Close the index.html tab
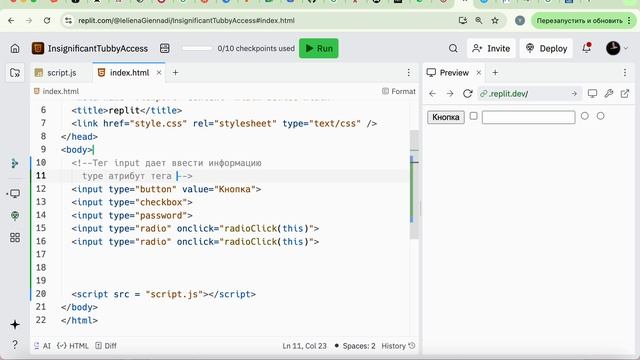 click(x=159, y=73)
